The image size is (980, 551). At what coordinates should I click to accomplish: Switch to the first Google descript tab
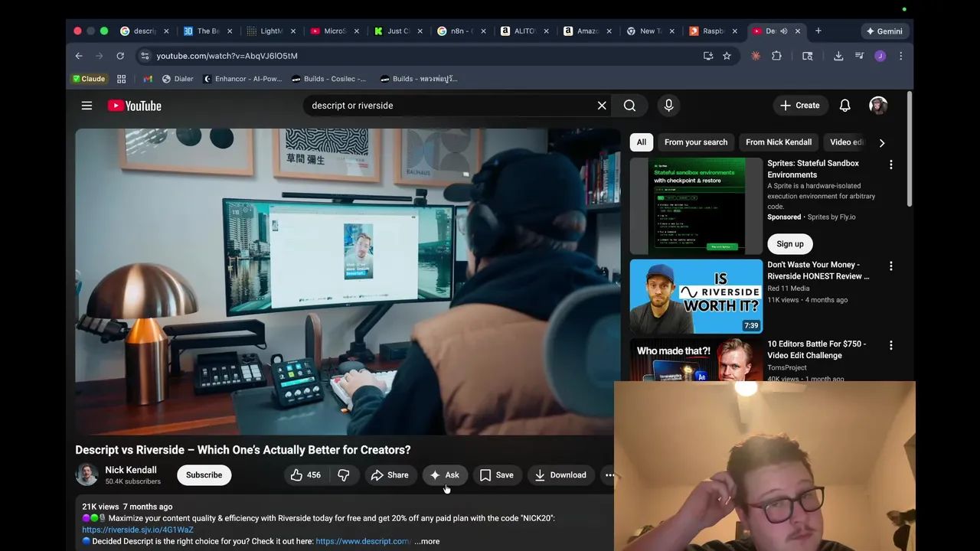click(144, 31)
